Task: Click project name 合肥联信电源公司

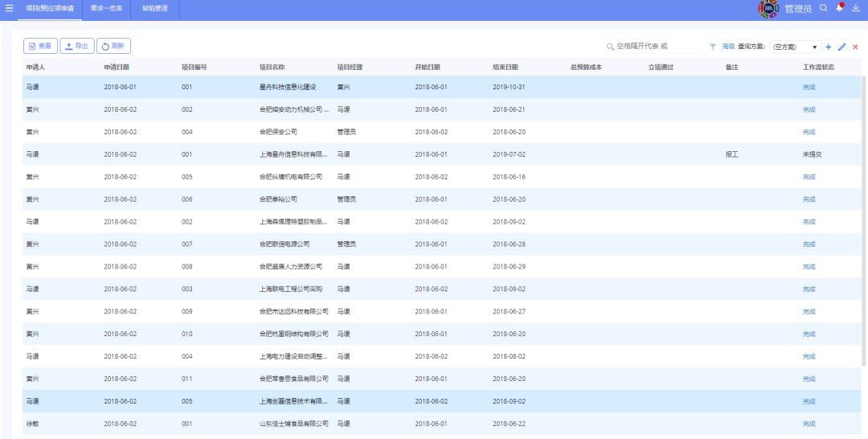Action: (x=285, y=244)
